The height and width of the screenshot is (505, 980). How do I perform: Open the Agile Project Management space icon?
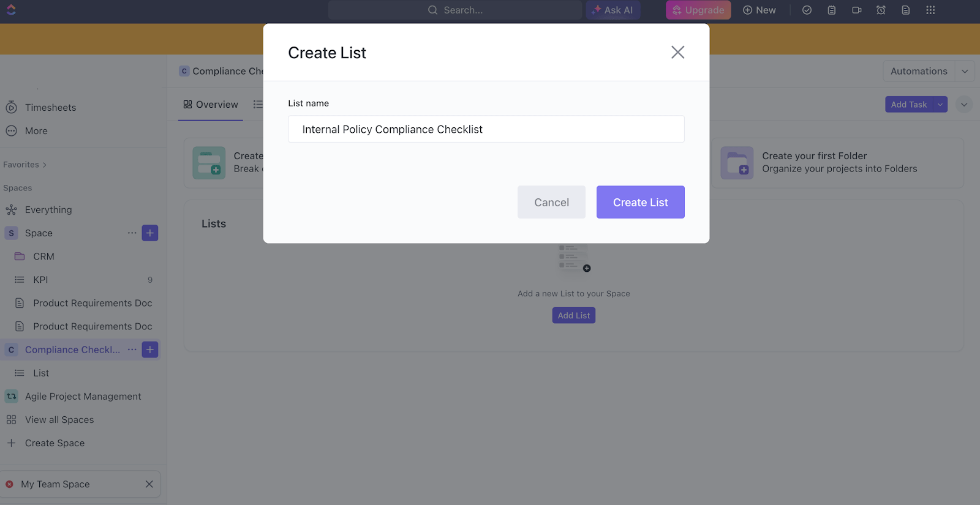point(11,396)
